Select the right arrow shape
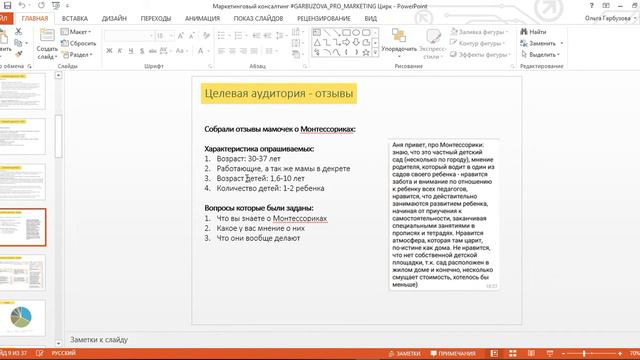 pos(347,42)
